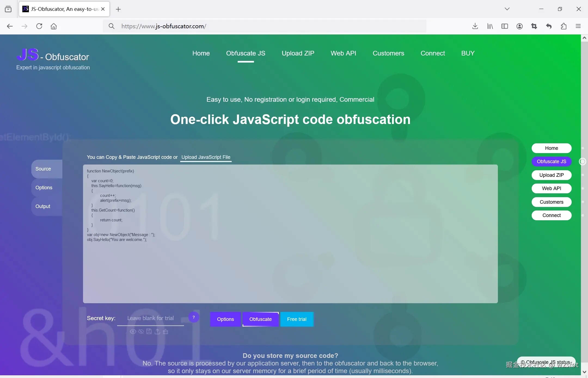Open Web API in top navigation
This screenshot has height=378, width=588.
(343, 53)
